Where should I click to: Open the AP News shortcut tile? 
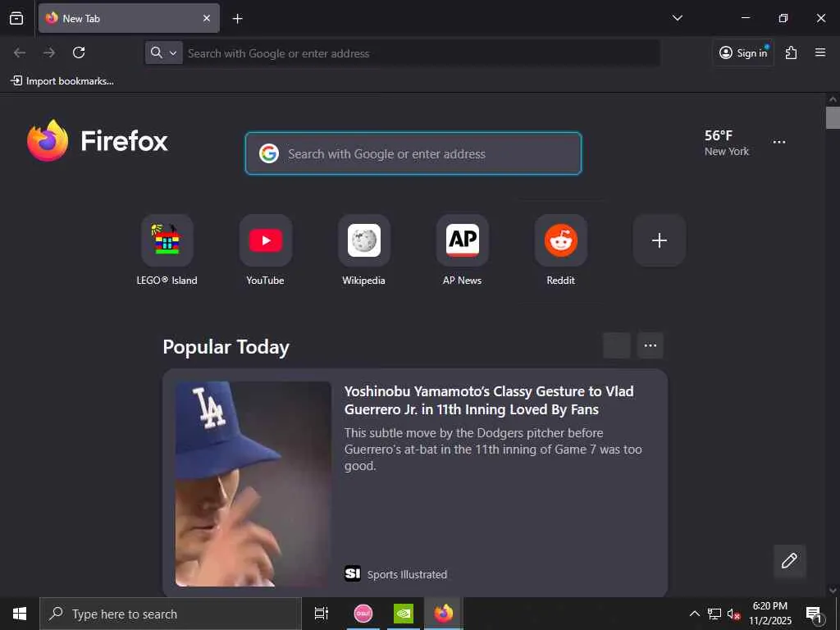point(463,251)
